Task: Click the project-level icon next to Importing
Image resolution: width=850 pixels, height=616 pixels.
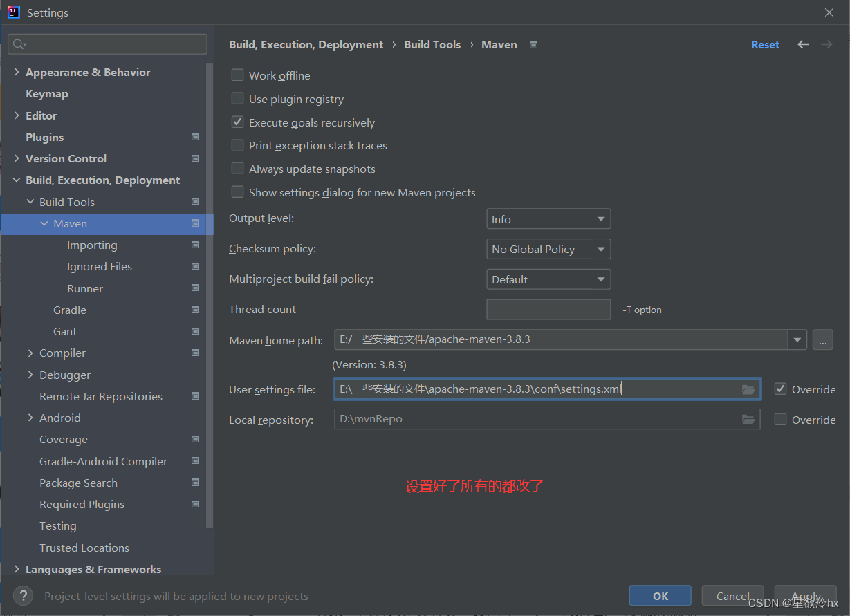Action: coord(195,245)
